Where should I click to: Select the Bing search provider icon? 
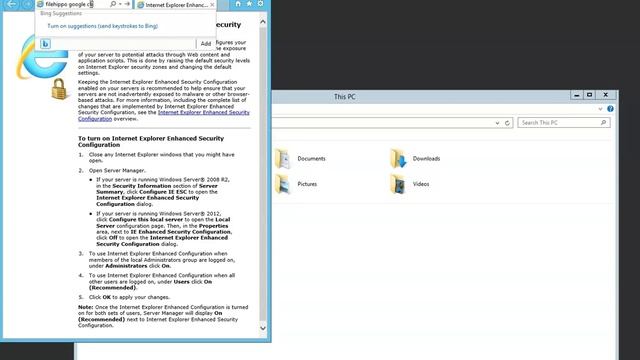45,44
